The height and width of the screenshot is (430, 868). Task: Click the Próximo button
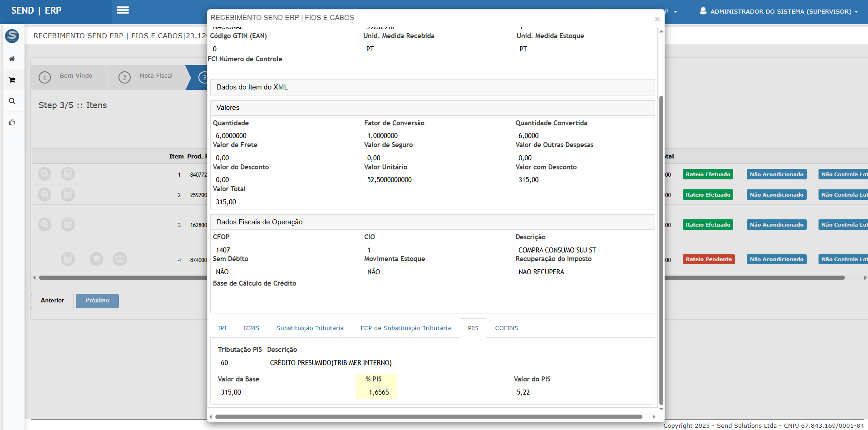click(x=97, y=301)
